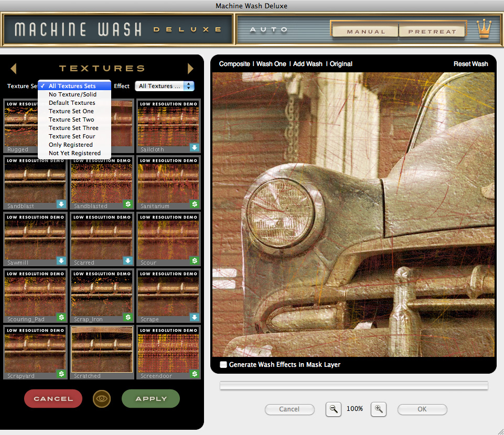Click the dollar icon on Screendoor texture
The height and width of the screenshot is (435, 504).
coord(195,374)
